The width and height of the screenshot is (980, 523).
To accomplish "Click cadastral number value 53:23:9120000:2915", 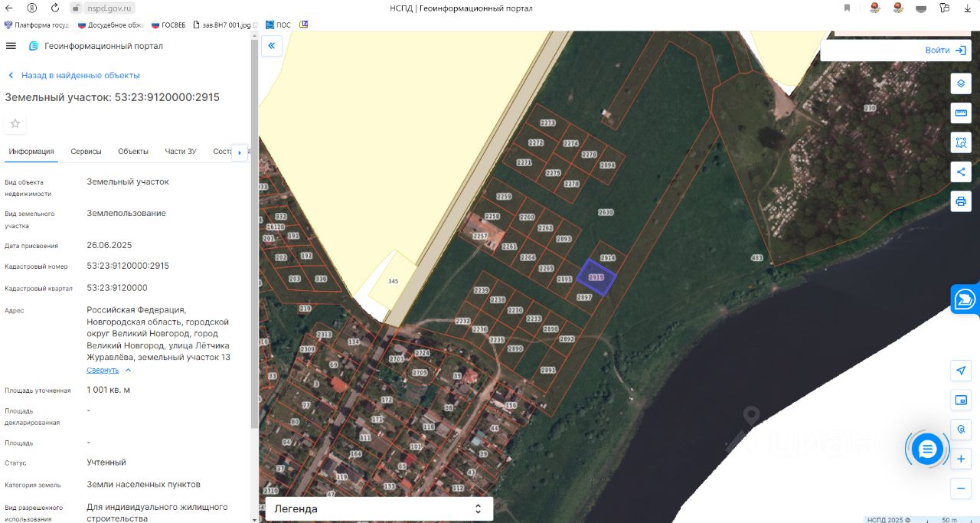I will tap(128, 266).
